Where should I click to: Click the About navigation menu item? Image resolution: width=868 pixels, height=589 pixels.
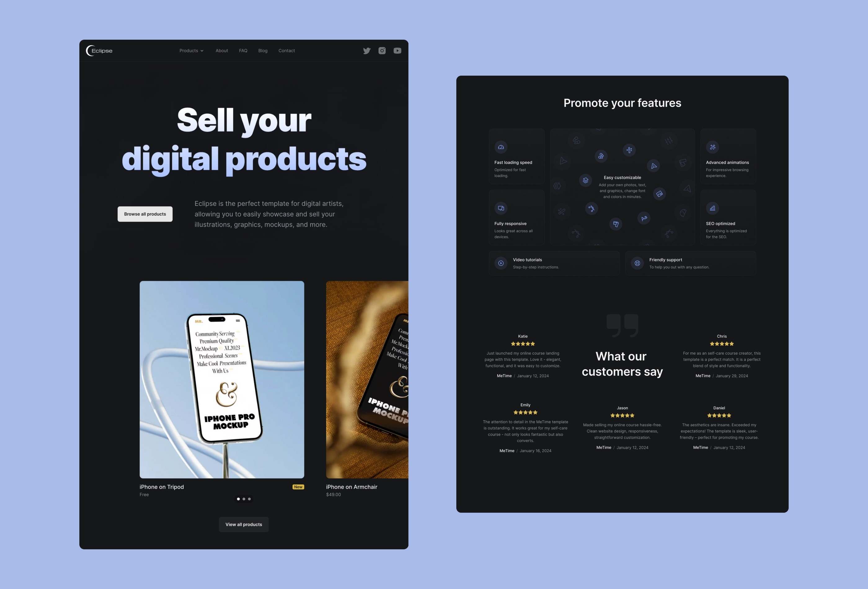(x=221, y=51)
